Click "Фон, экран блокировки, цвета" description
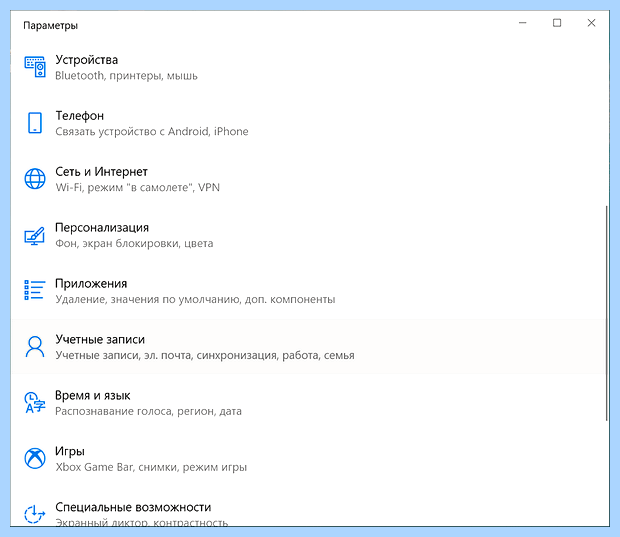The height and width of the screenshot is (537, 620). [x=134, y=243]
